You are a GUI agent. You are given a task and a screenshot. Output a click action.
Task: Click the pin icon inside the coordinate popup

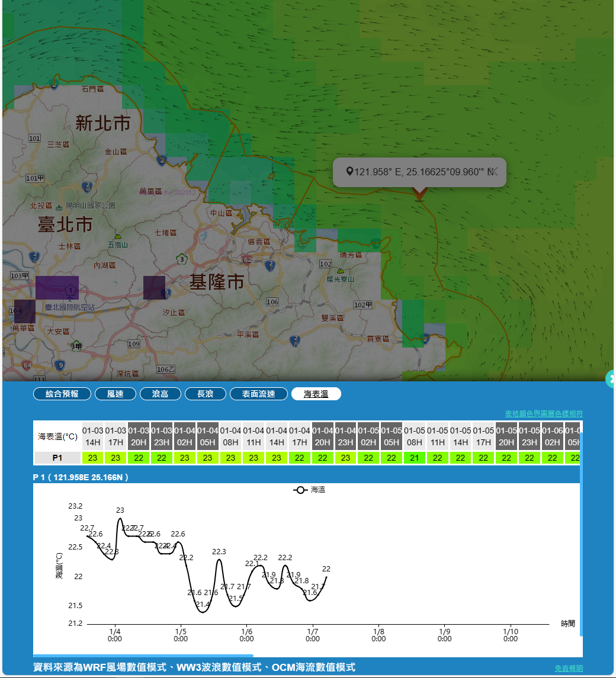tap(349, 172)
